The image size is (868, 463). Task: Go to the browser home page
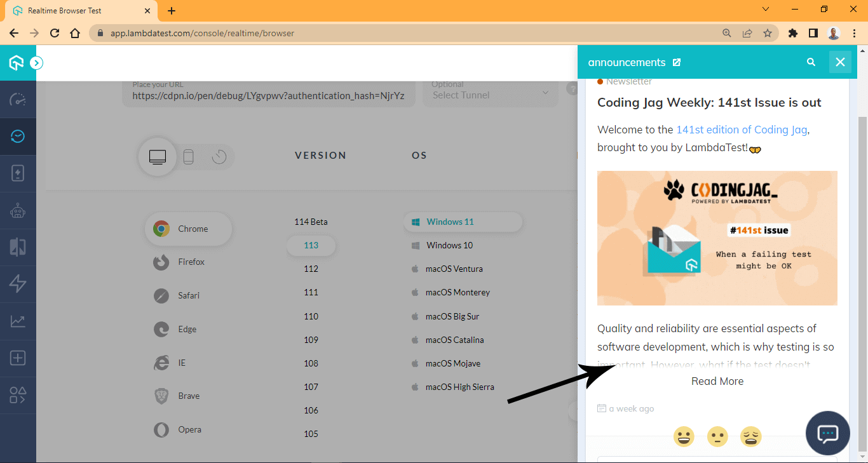[75, 33]
